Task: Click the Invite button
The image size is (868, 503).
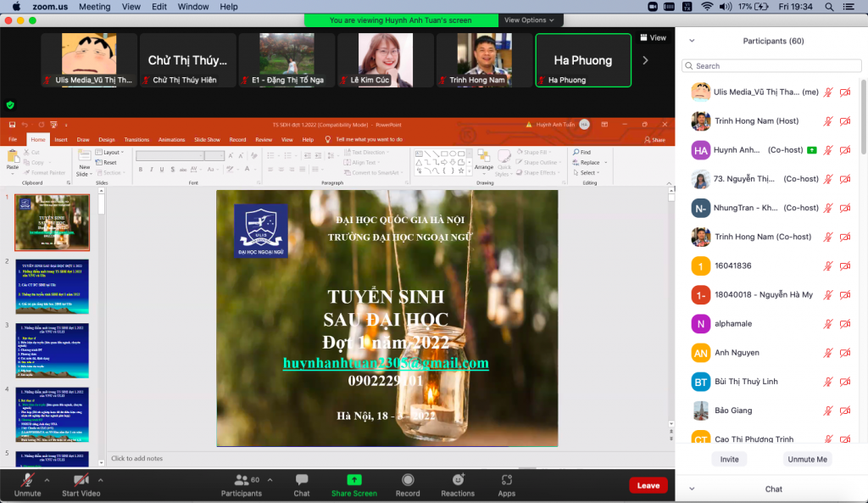Action: pyautogui.click(x=730, y=459)
